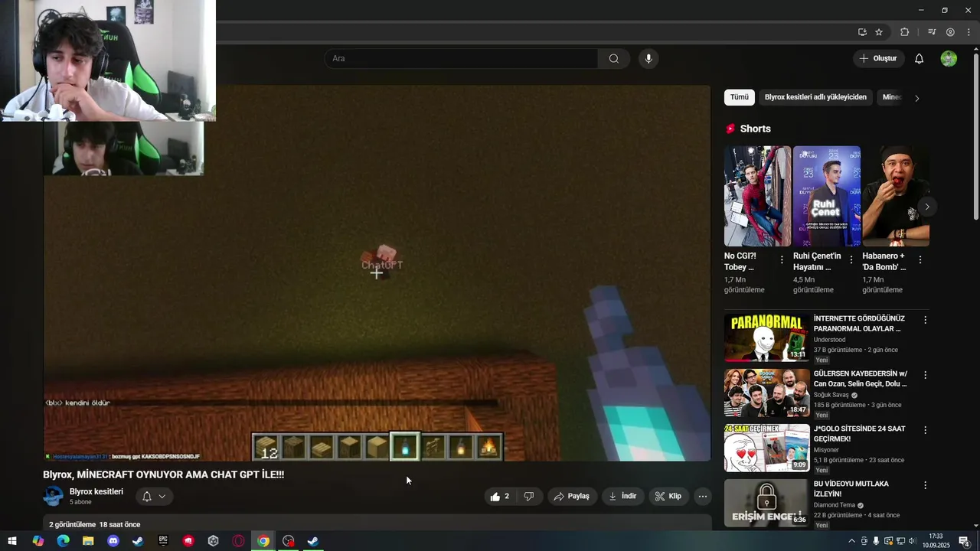980x551 pixels.
Task: Click the system volume tray icon
Action: click(x=913, y=541)
